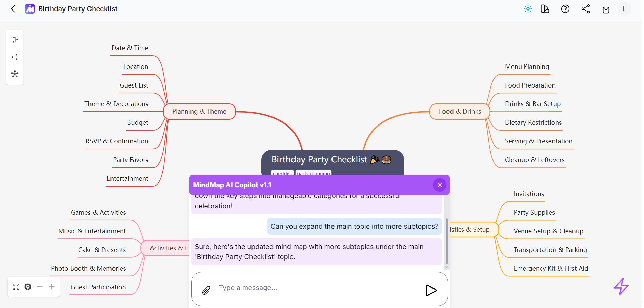Image resolution: width=644 pixels, height=308 pixels.
Task: Click the Menu Planning subtopic
Action: (527, 67)
